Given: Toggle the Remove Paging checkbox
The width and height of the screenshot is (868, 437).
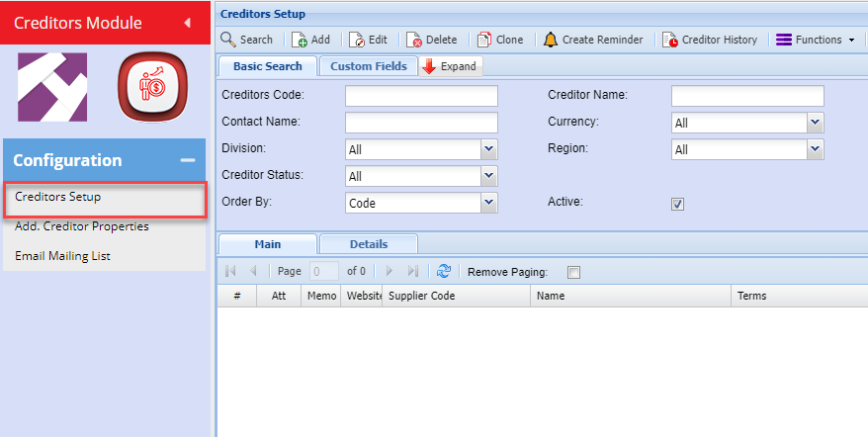Looking at the screenshot, I should 574,272.
